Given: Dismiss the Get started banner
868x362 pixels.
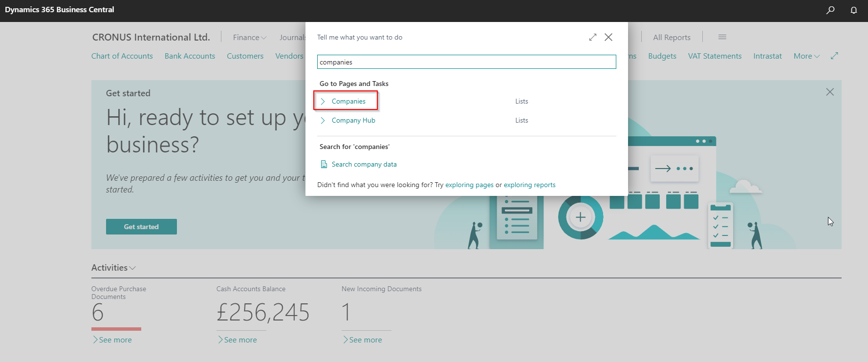Looking at the screenshot, I should tap(830, 92).
